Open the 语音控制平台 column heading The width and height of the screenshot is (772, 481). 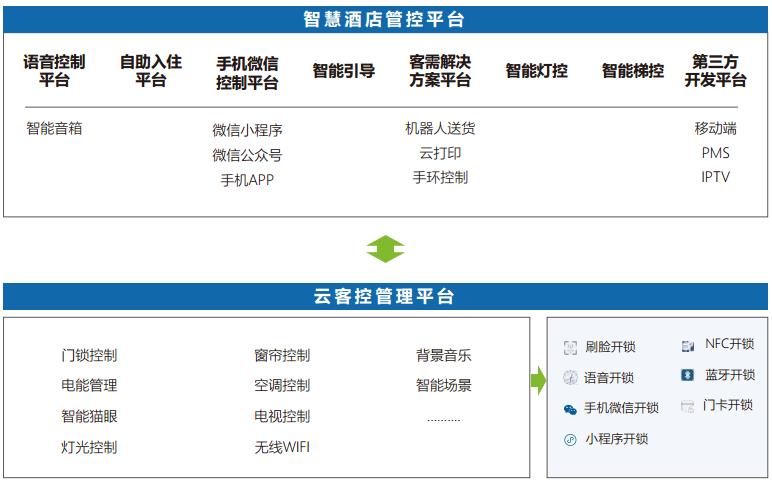coord(54,71)
